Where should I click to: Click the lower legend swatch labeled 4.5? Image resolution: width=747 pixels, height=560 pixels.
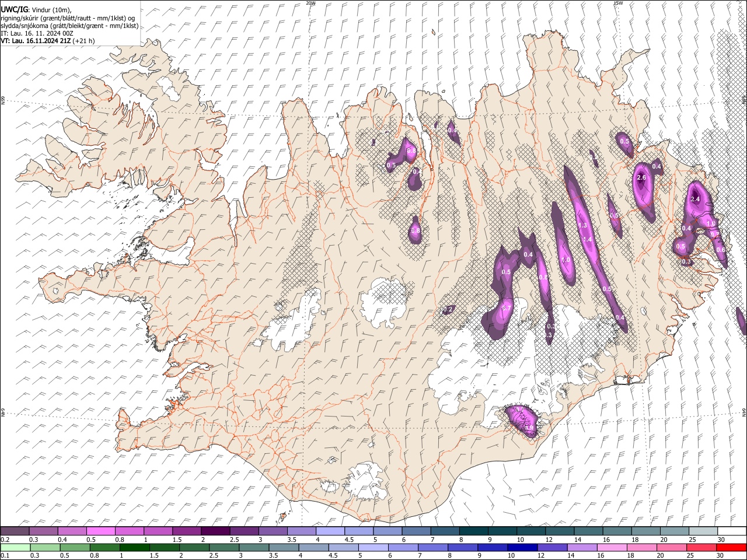[343, 547]
